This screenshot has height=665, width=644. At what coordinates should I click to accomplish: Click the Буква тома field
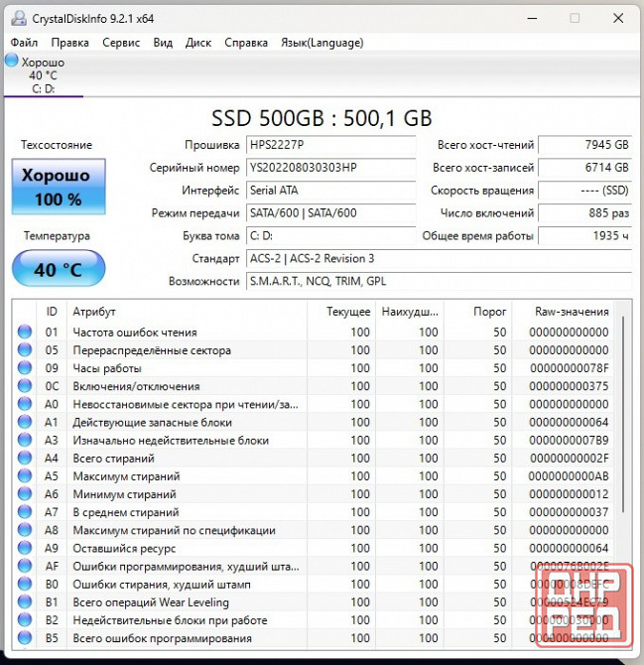tap(330, 236)
